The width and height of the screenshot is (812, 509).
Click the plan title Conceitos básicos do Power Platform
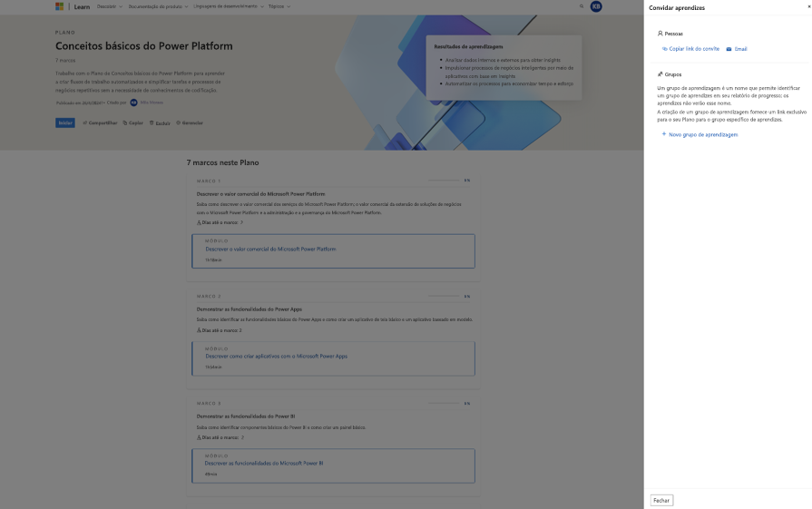(144, 46)
